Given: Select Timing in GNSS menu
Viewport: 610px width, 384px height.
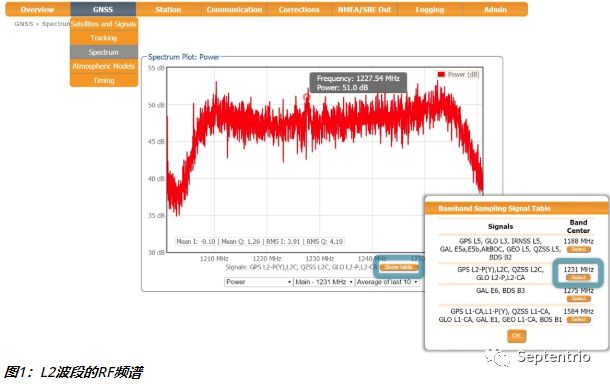Looking at the screenshot, I should [x=104, y=80].
